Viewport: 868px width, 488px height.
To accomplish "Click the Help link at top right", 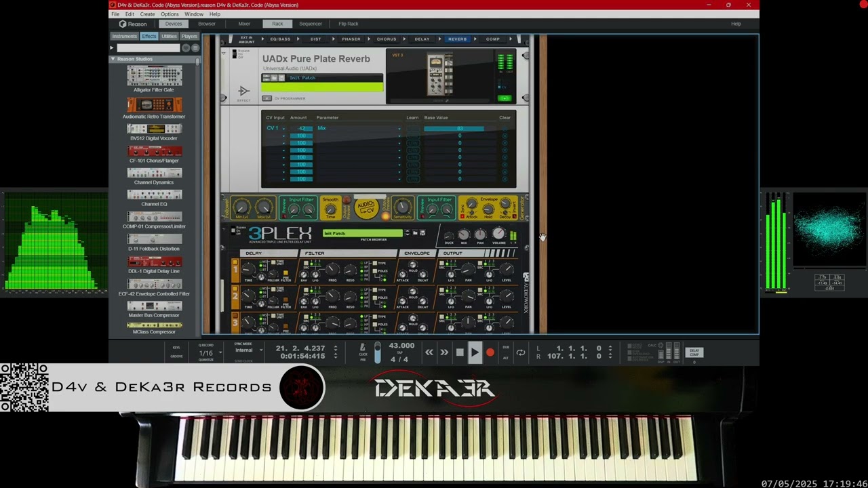I will coord(736,24).
